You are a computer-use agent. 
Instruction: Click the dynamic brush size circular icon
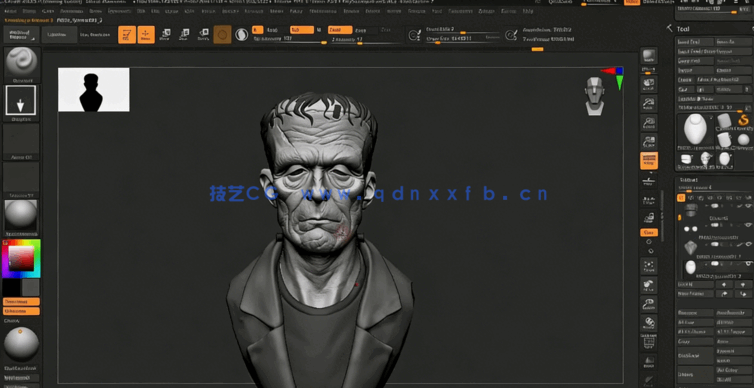pyautogui.click(x=511, y=35)
